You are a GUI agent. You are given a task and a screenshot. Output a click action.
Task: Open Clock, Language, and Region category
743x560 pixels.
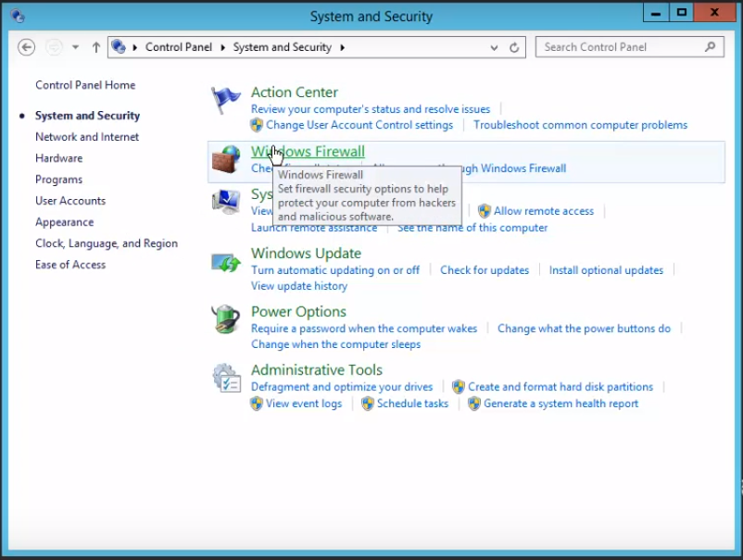(x=107, y=243)
